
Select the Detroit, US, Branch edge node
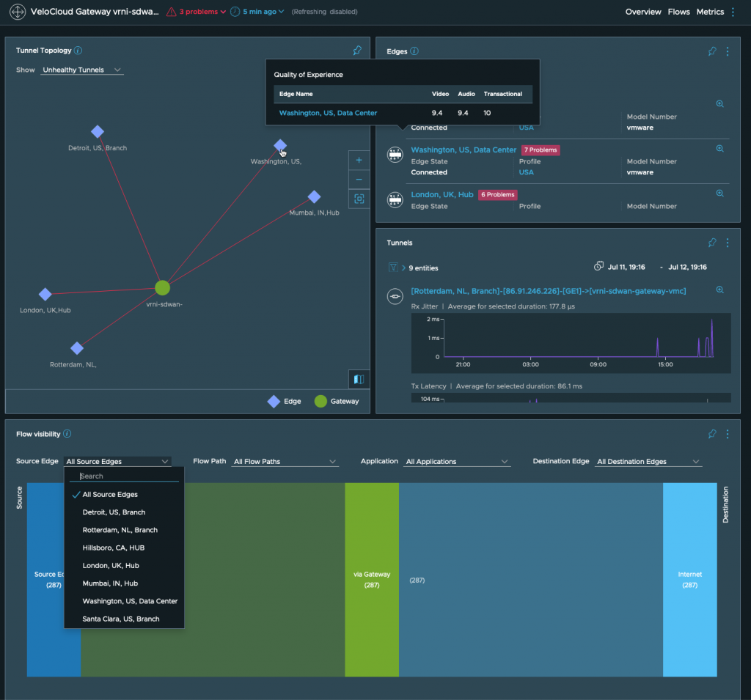(98, 132)
